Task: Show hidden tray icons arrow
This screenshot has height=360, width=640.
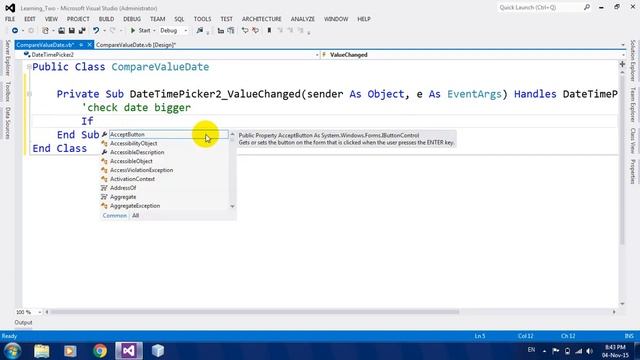Action: (x=544, y=351)
